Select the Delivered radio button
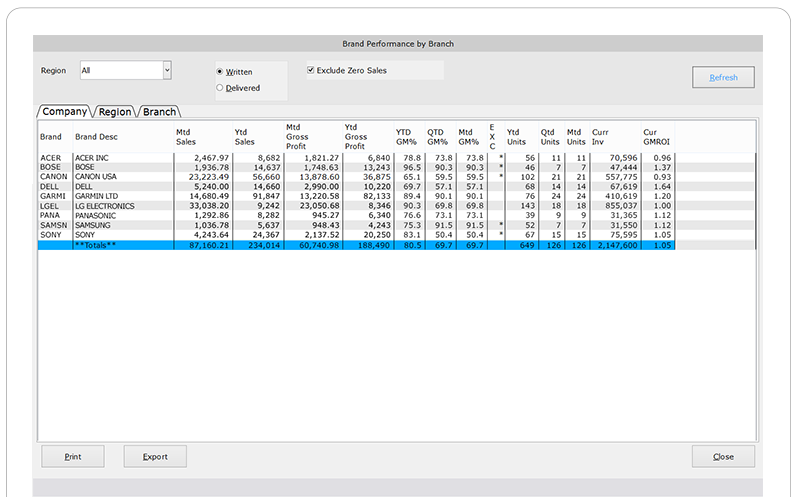Viewport: 800px width, 497px height. [x=220, y=88]
